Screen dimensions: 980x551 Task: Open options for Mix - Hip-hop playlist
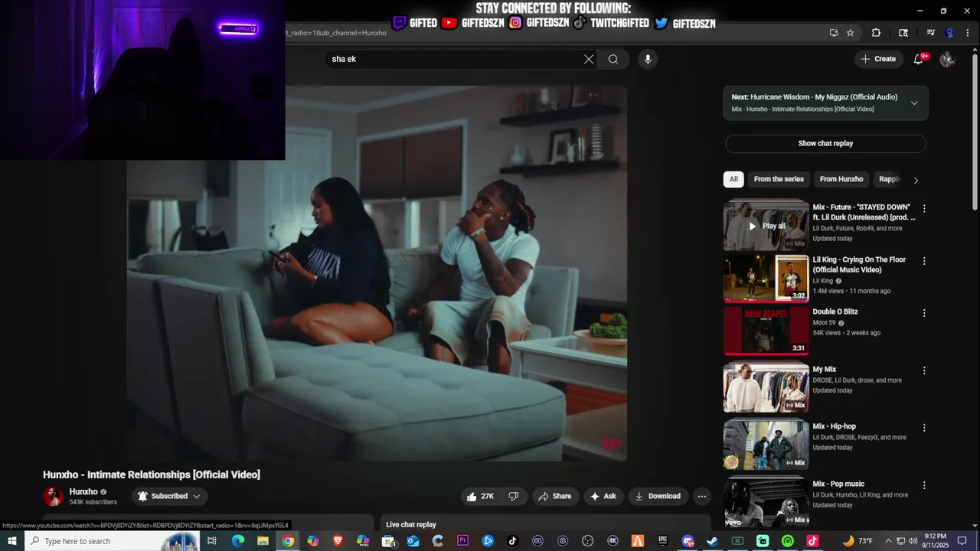pos(924,428)
